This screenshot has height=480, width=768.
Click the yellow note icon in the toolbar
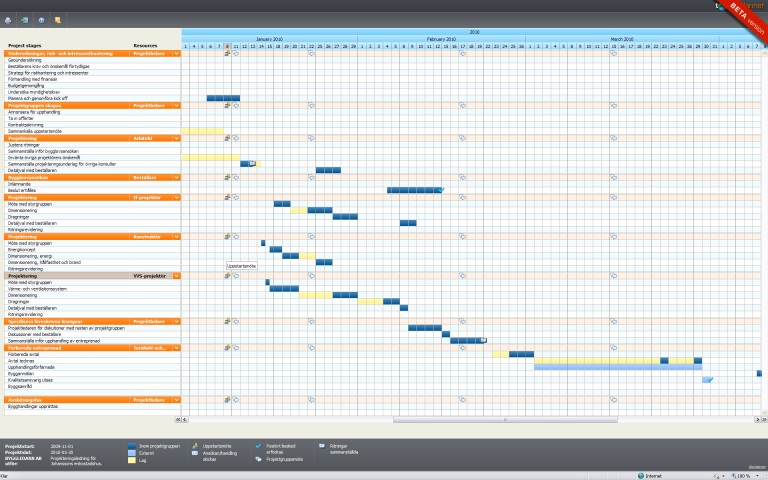point(58,20)
